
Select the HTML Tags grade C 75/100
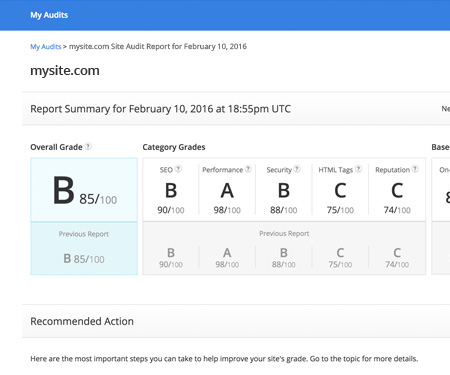click(340, 190)
